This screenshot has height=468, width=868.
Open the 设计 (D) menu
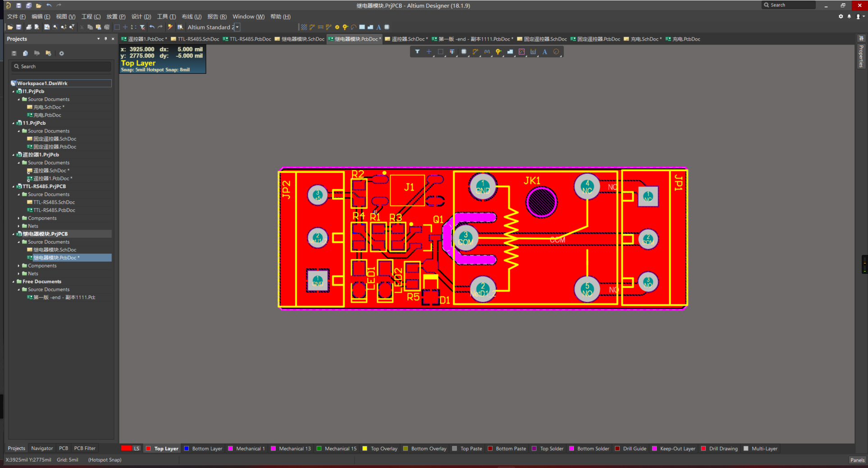point(141,17)
